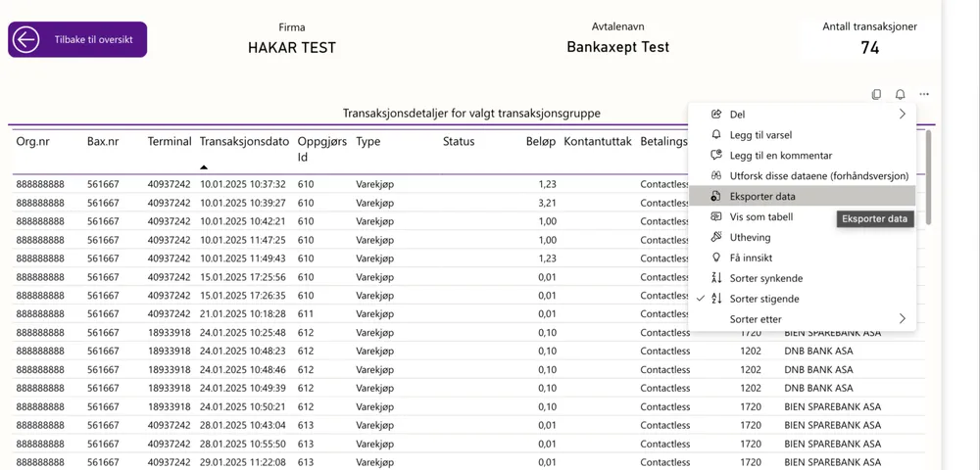Expand the Sorter etter submenu
980x470 pixels.
click(902, 319)
